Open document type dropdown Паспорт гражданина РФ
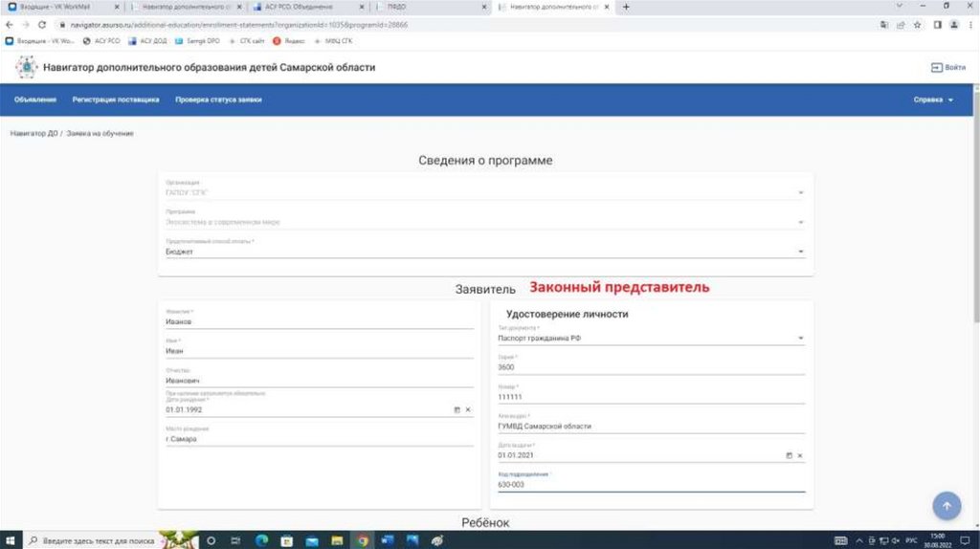 point(800,338)
